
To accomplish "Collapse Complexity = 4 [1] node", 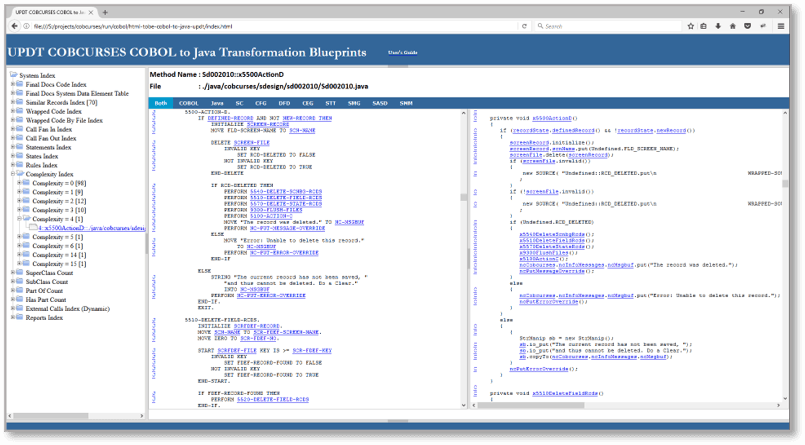I will 19,219.
